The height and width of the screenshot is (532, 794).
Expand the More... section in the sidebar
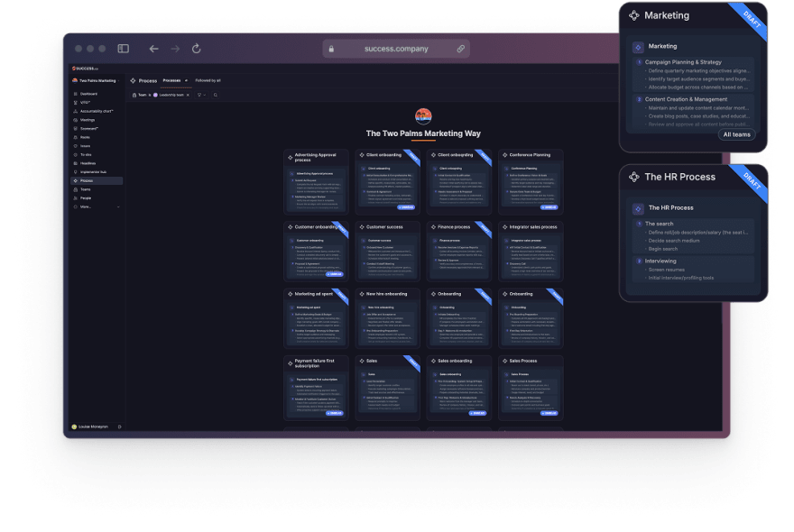[97, 206]
